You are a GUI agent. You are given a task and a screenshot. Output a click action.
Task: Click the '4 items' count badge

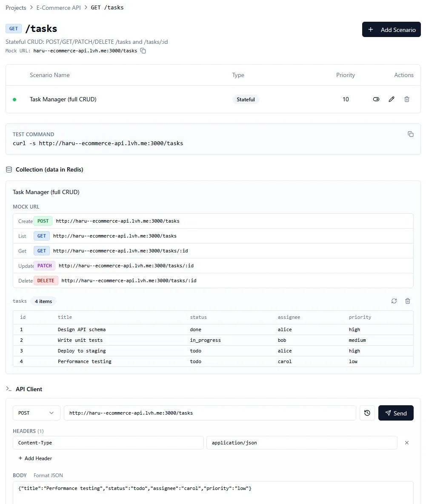(x=43, y=301)
